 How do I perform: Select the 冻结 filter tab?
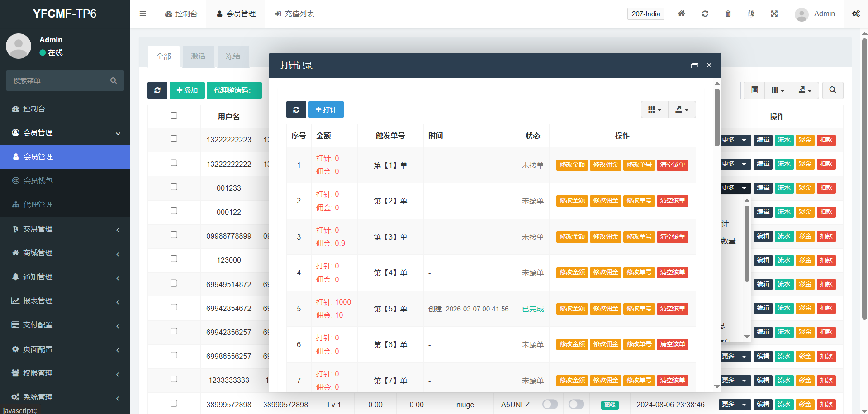click(x=233, y=56)
